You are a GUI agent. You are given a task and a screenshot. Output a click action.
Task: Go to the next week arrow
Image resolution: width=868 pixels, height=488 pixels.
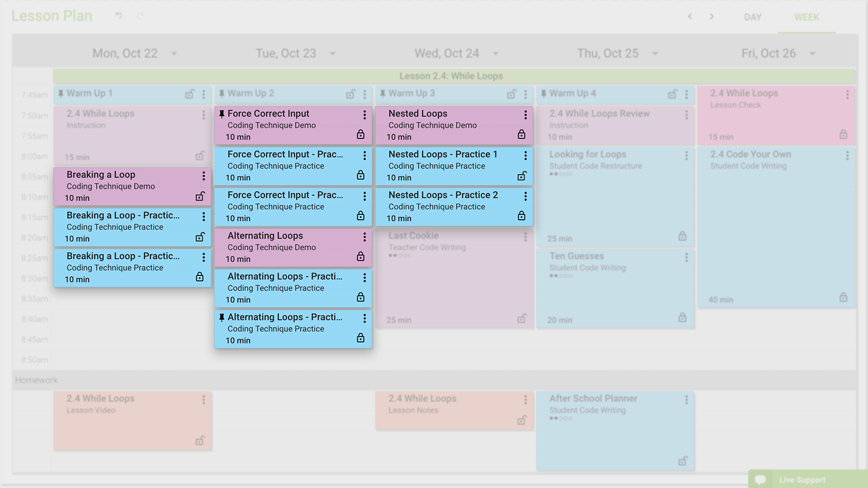tap(712, 17)
